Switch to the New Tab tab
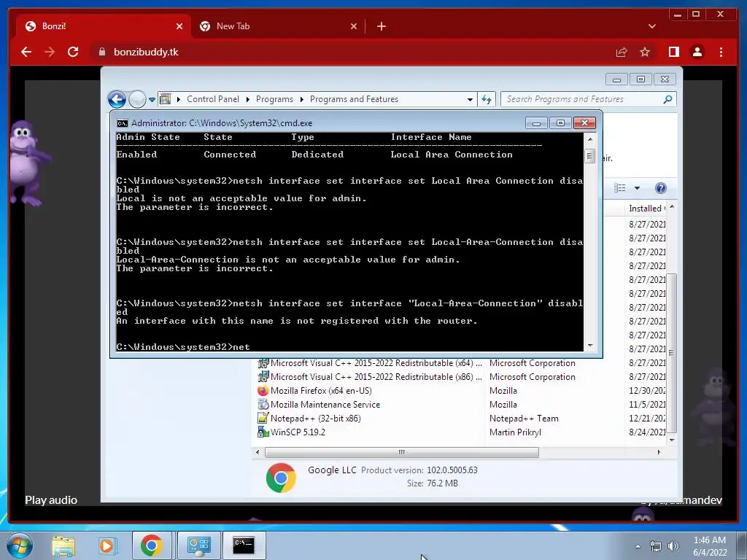 click(278, 26)
